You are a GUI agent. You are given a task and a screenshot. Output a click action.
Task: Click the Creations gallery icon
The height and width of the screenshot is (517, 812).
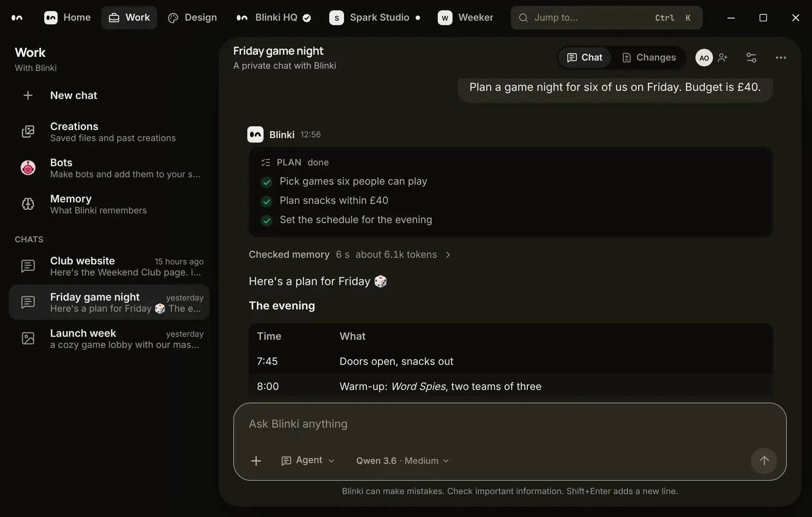(x=28, y=132)
